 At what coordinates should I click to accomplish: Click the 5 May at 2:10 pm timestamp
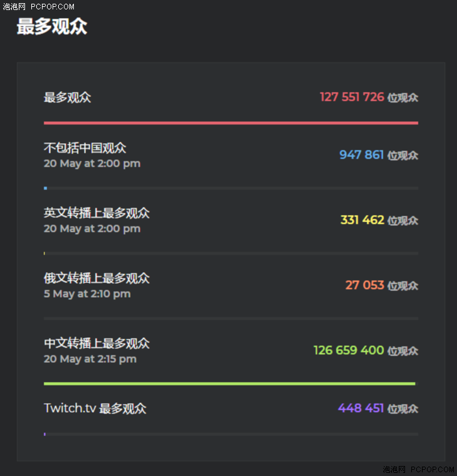[x=87, y=294]
